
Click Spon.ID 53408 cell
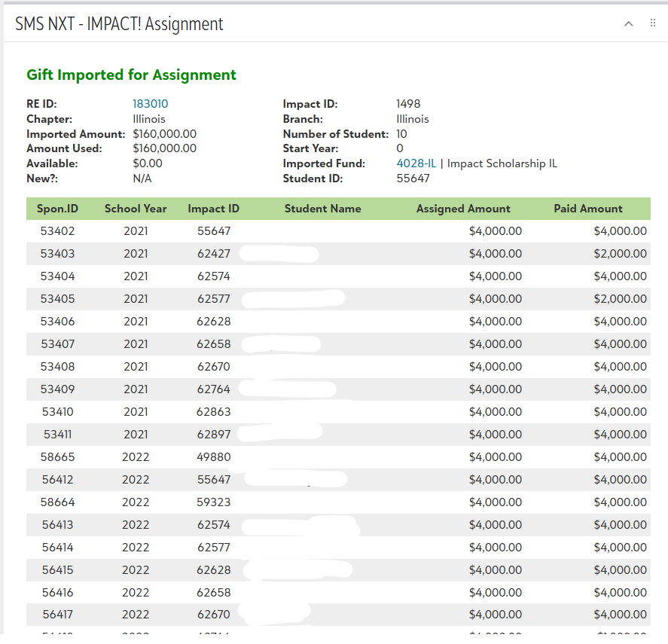(57, 367)
